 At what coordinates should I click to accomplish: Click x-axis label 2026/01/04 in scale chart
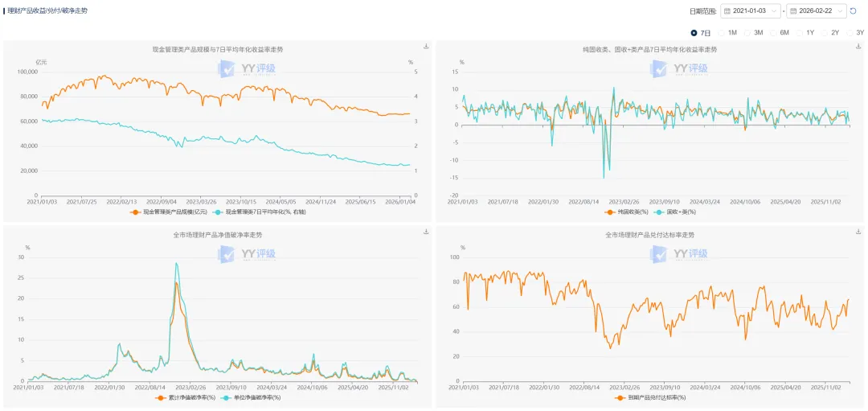click(400, 202)
